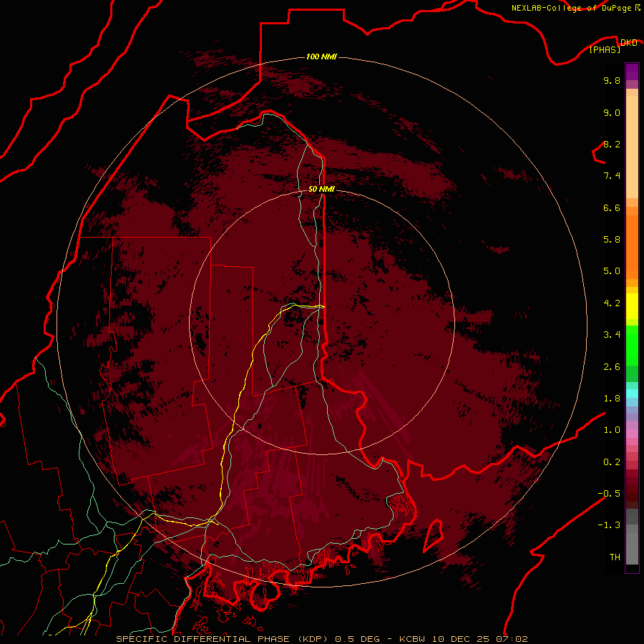Click the cyan segment of the color bar
Image resolution: width=644 pixels, height=644 pixels.
[632, 393]
